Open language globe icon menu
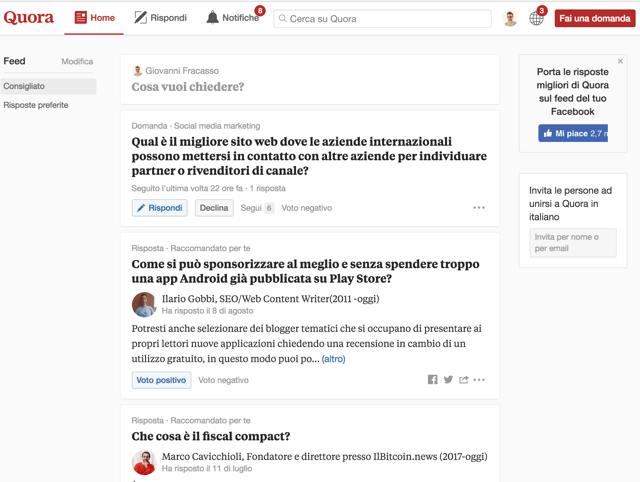Viewport: 640px width, 482px height. click(x=536, y=18)
